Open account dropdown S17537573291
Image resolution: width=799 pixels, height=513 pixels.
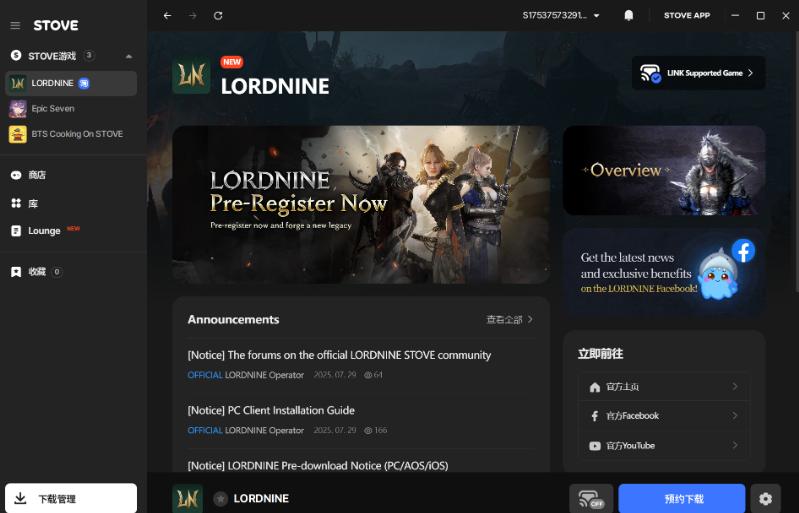tap(561, 16)
